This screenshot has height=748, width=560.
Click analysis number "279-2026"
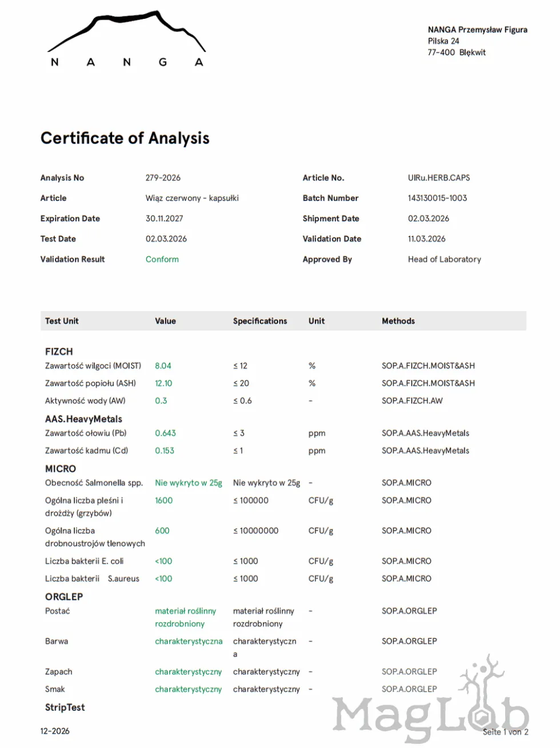pos(163,178)
